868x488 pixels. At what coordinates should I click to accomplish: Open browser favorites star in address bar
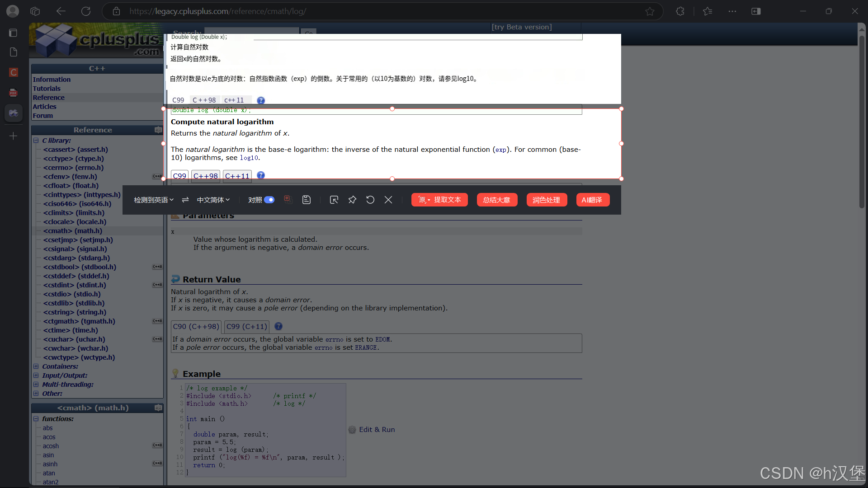click(x=650, y=11)
